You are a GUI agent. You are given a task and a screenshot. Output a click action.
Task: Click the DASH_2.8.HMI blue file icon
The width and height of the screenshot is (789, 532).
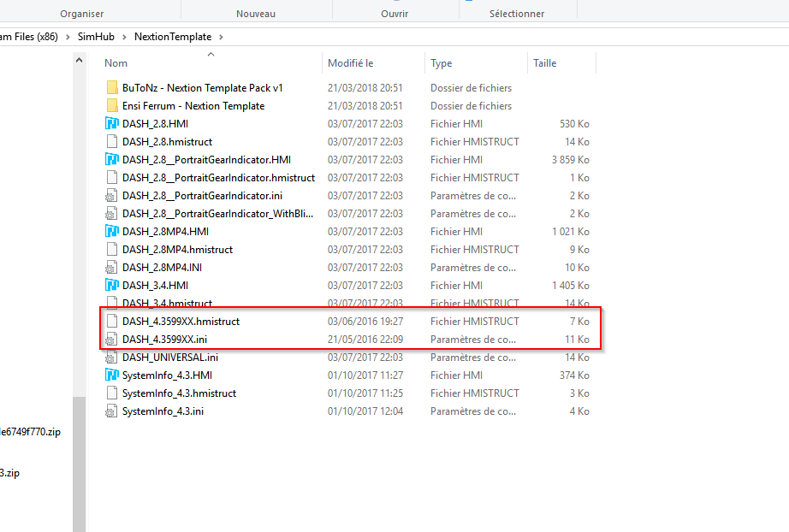112,123
